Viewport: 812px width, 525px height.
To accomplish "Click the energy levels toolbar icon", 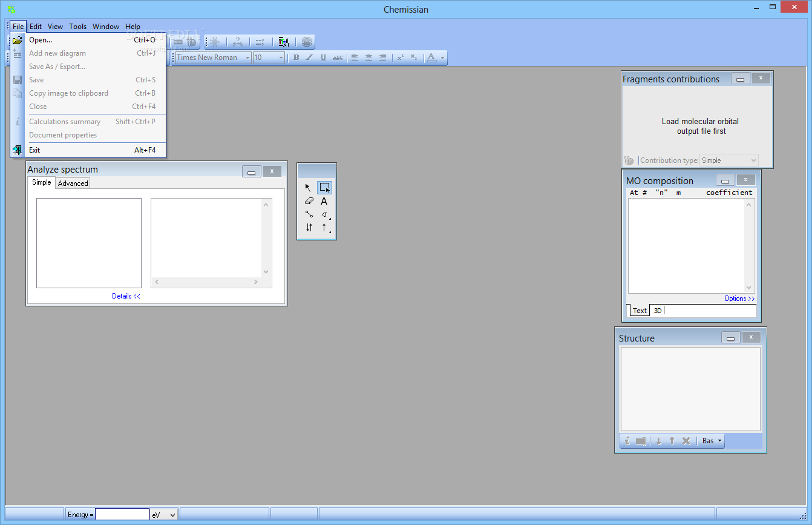I will (260, 42).
